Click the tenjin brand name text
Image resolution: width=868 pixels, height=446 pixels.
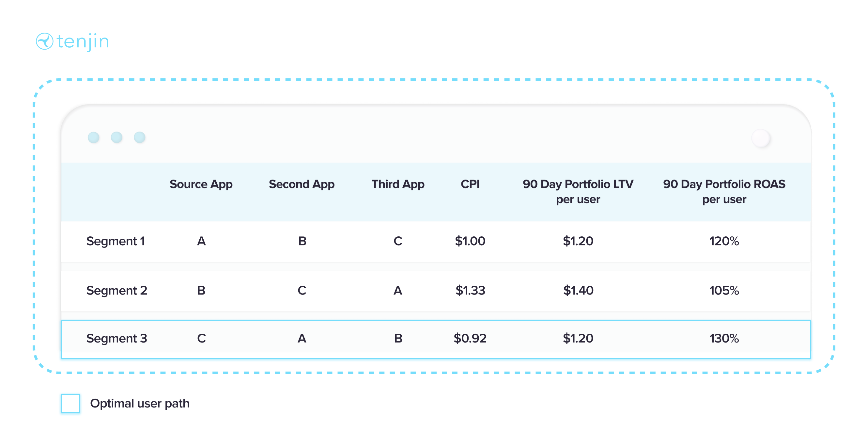point(83,42)
